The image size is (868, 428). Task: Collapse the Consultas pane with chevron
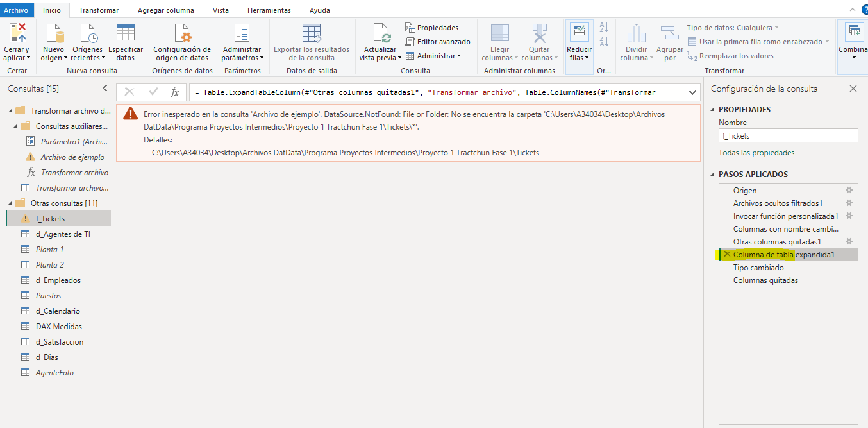tap(105, 89)
